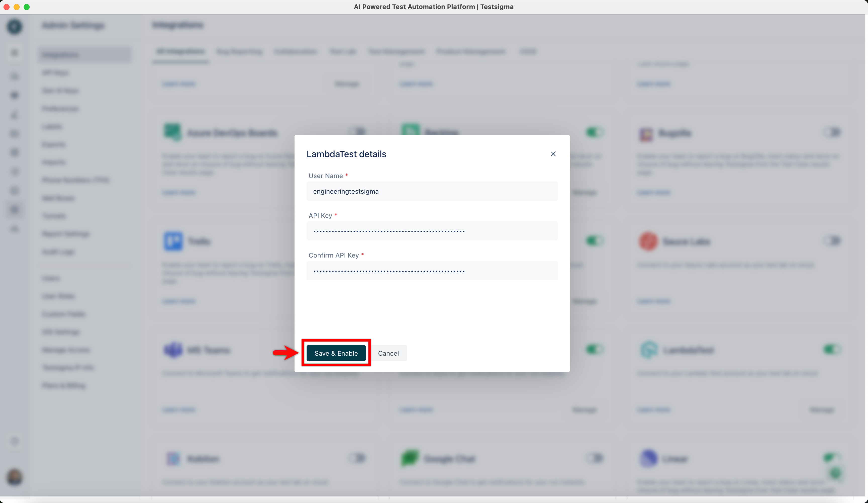Cancel the LambdaTest details dialog
This screenshot has height=503, width=868.
[x=388, y=353]
